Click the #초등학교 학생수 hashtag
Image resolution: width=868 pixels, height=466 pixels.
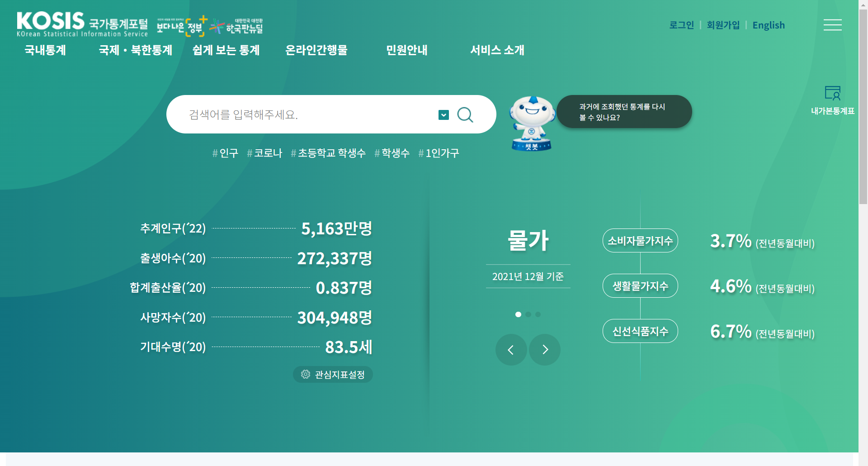[x=328, y=153]
